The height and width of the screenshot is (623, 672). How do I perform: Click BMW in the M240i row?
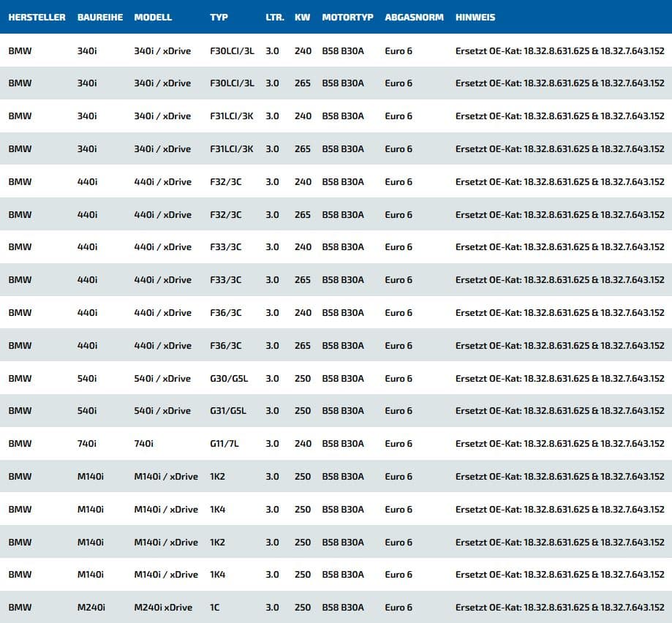[20, 607]
